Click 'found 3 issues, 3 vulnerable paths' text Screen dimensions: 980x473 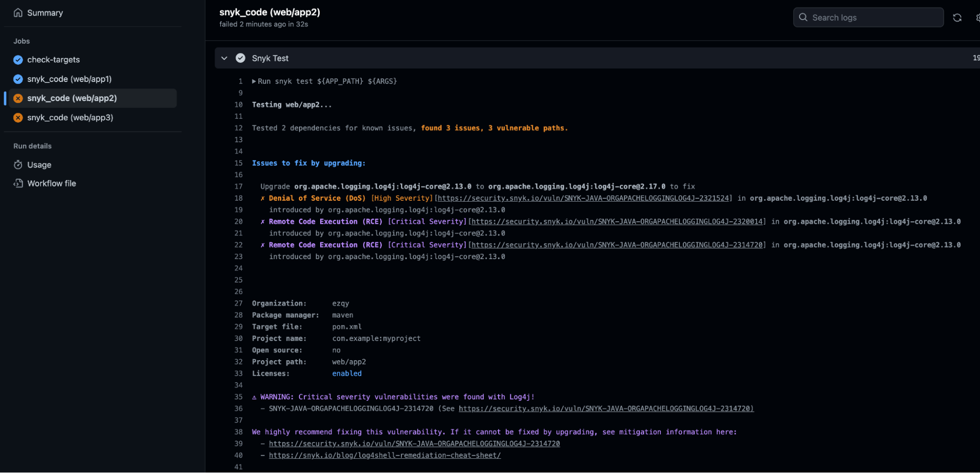[494, 128]
